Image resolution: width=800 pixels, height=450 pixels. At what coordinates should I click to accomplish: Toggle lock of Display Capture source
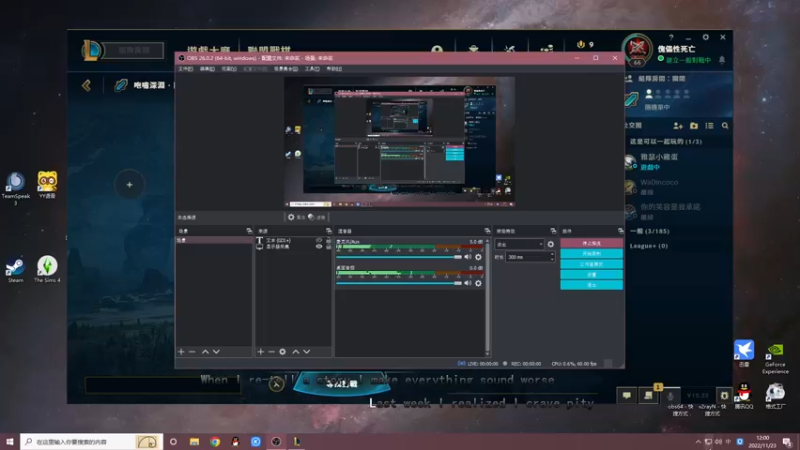click(x=329, y=246)
